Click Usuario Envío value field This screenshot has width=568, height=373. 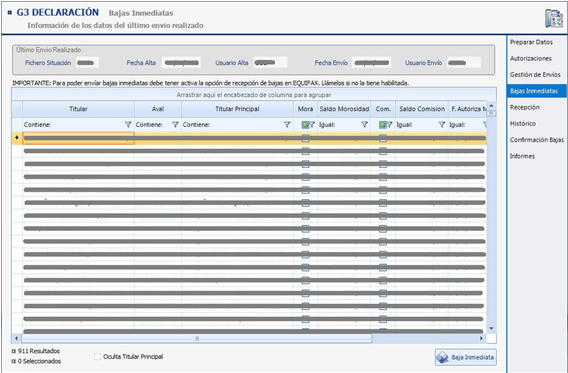464,63
